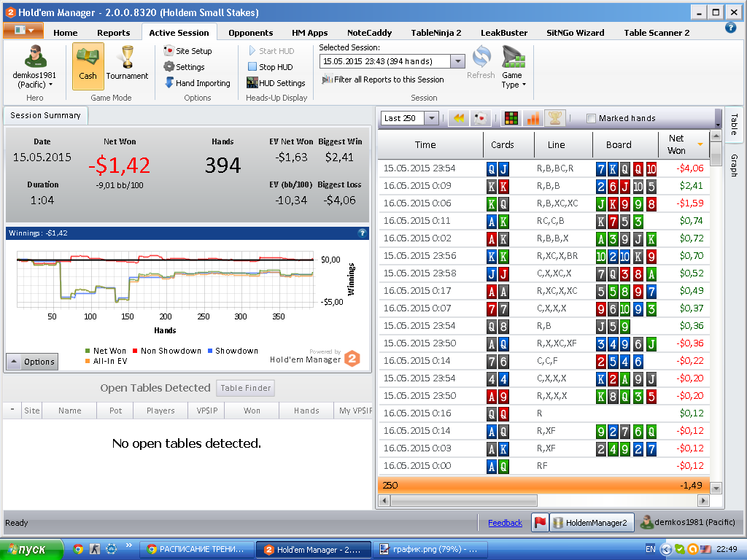The image size is (747, 560).
Task: Click the orange round icon in the system tray
Action: pos(693,549)
